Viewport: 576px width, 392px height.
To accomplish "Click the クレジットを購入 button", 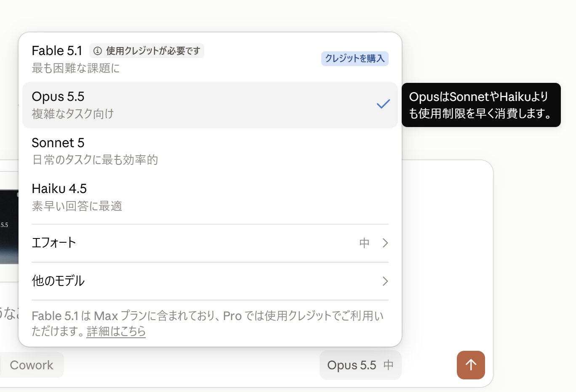I will click(355, 58).
